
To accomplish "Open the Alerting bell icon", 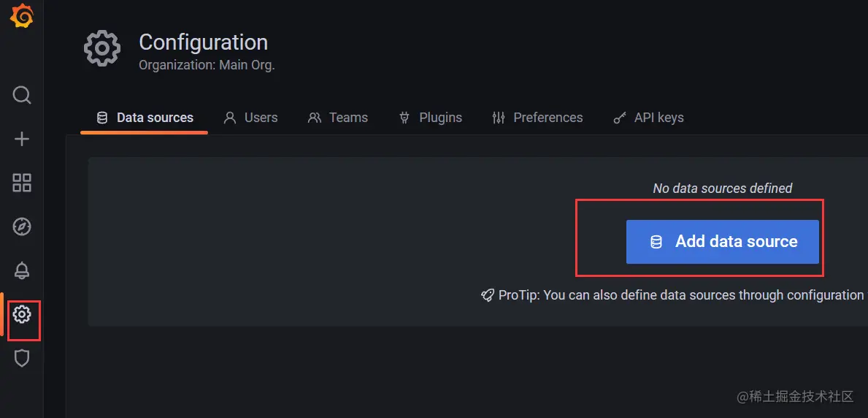I will click(22, 270).
